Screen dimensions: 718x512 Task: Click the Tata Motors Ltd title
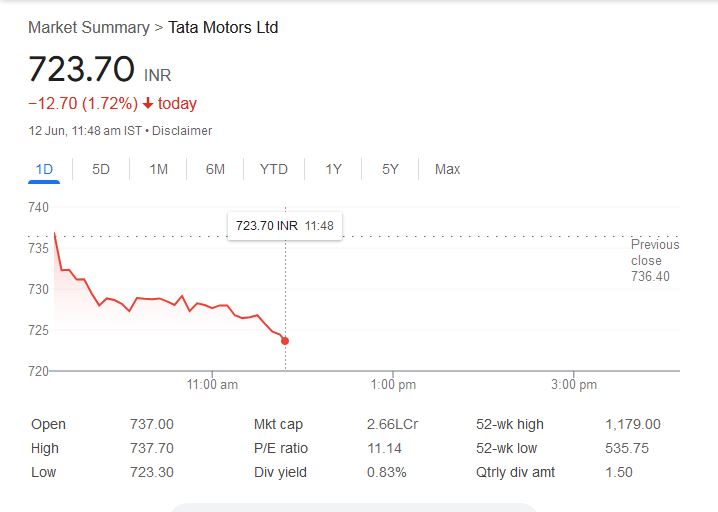223,27
